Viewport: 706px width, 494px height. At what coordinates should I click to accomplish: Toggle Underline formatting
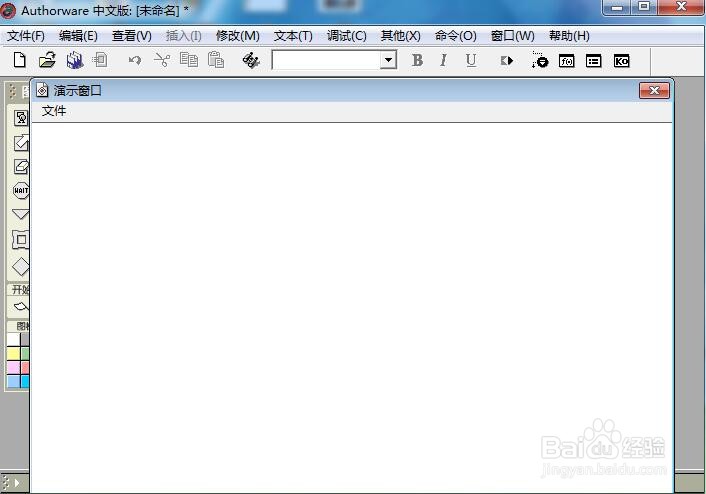coord(471,60)
